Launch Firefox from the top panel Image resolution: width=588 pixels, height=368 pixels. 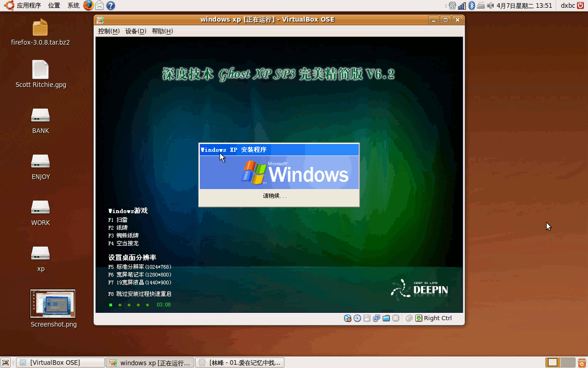click(88, 6)
